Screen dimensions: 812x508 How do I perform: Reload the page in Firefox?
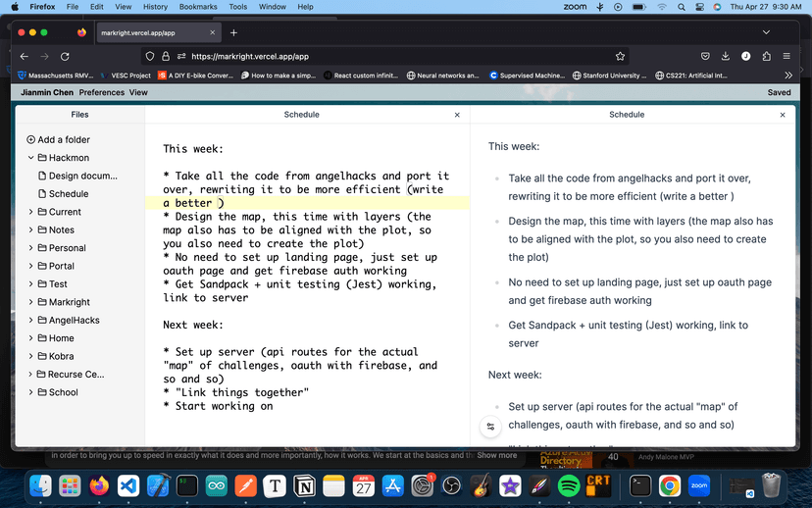(65, 56)
